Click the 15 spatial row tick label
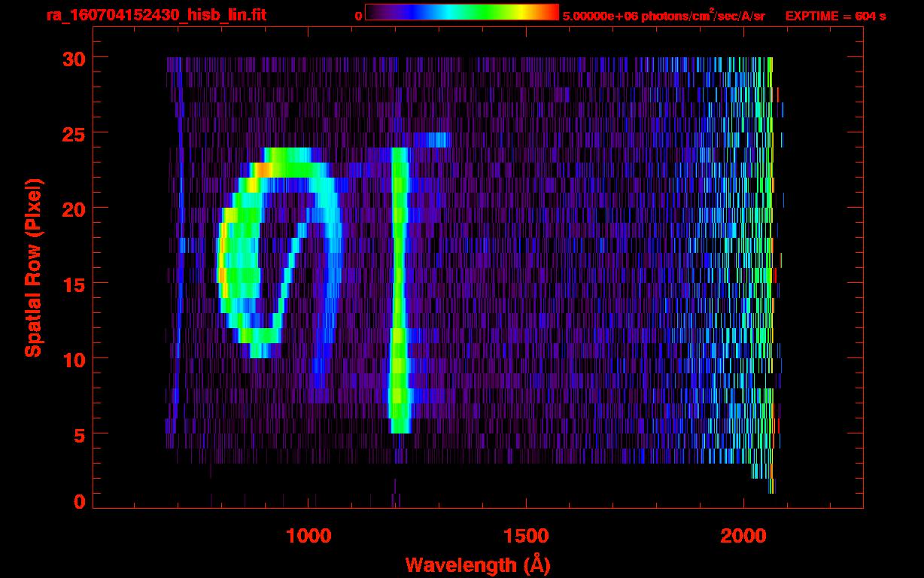924x578 pixels. point(74,284)
